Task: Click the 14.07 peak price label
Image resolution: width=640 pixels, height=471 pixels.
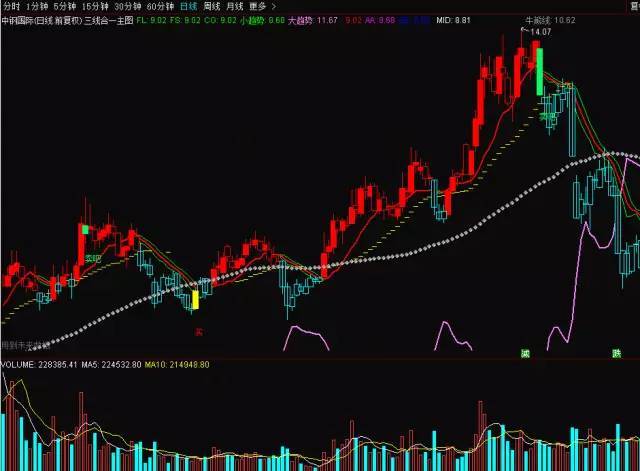Action: pos(541,32)
